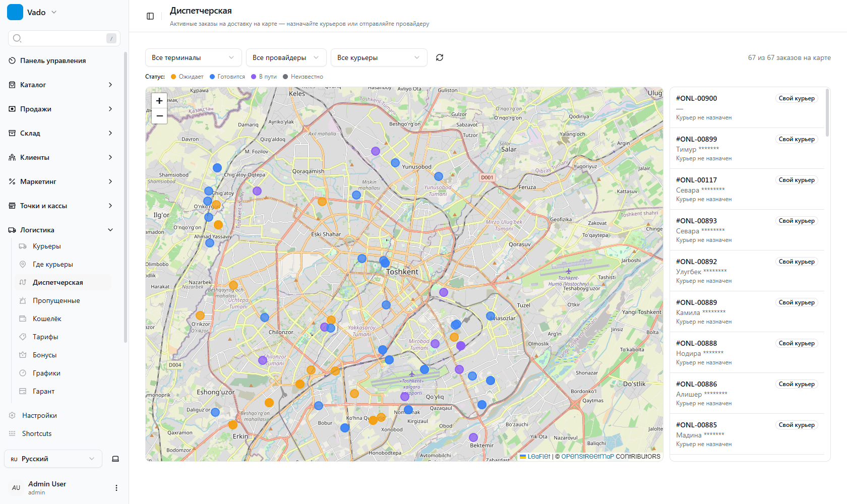Click the purple map marker near Bektemir
This screenshot has height=504, width=847.
pos(473,437)
